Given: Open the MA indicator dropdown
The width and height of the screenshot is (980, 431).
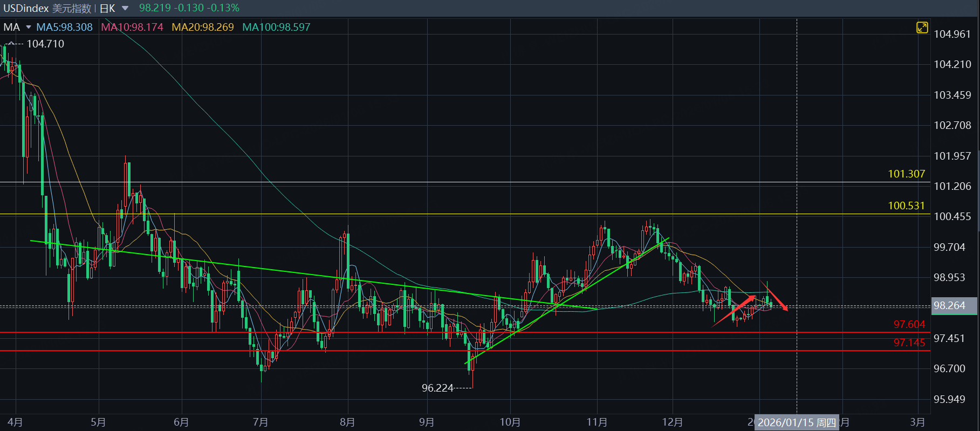Looking at the screenshot, I should coord(17,27).
